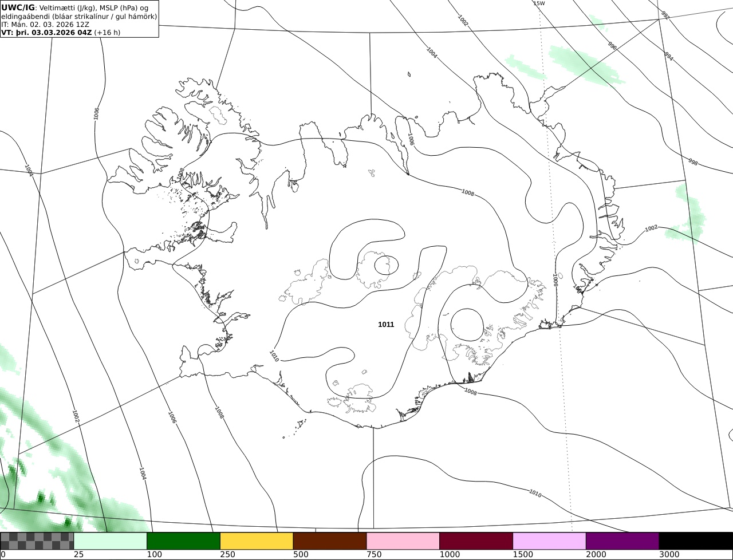The height and width of the screenshot is (560, 733).
Task: Click the "994" isobar label
Action: click(x=669, y=56)
